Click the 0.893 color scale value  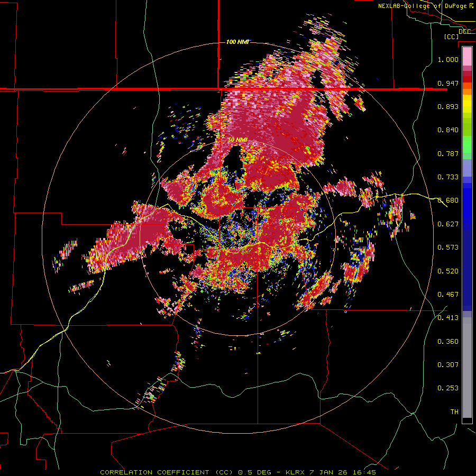click(x=448, y=106)
